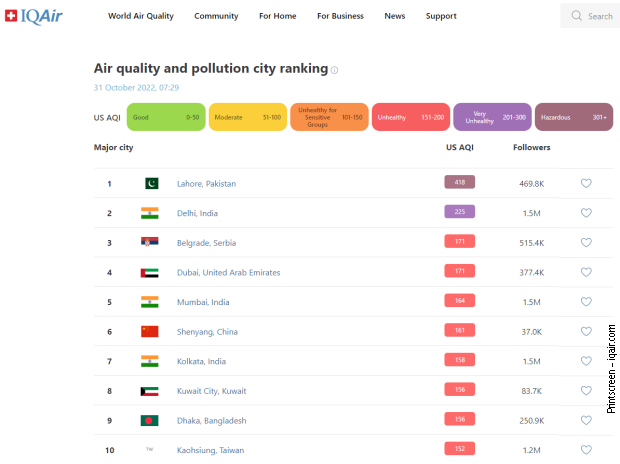The width and height of the screenshot is (620, 464).
Task: Favorite Delhi with its heart icon
Action: (586, 213)
